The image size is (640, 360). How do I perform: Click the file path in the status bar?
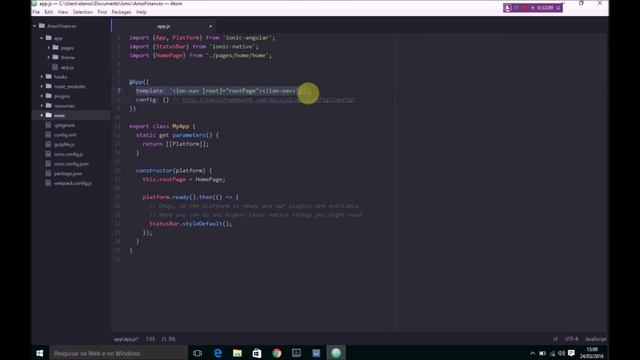click(x=126, y=339)
